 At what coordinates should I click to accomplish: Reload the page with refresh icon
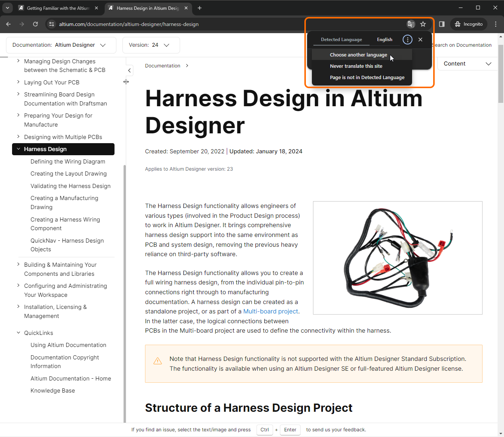pyautogui.click(x=35, y=24)
